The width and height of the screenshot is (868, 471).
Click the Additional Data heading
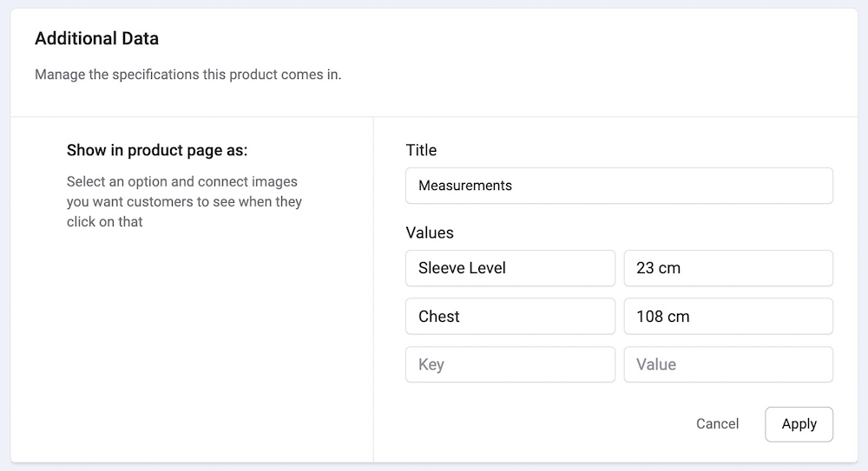click(x=96, y=38)
